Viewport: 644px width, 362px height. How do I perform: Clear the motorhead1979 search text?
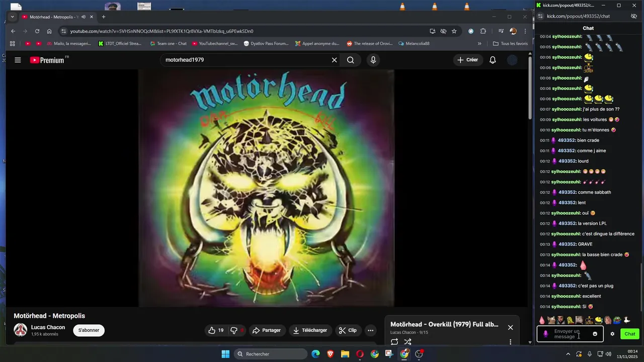click(x=334, y=60)
